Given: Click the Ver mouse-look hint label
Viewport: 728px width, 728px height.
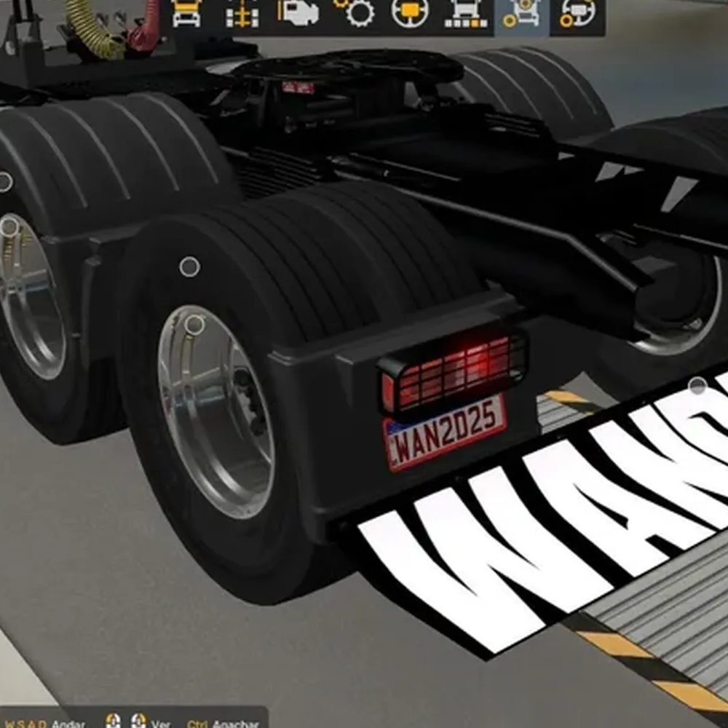Looking at the screenshot, I should pyautogui.click(x=159, y=723).
